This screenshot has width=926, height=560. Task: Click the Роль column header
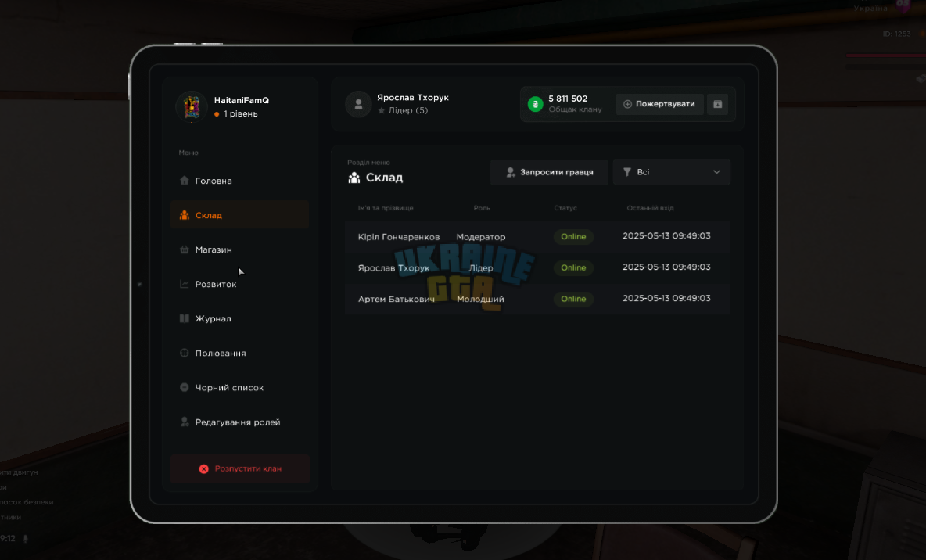point(482,208)
